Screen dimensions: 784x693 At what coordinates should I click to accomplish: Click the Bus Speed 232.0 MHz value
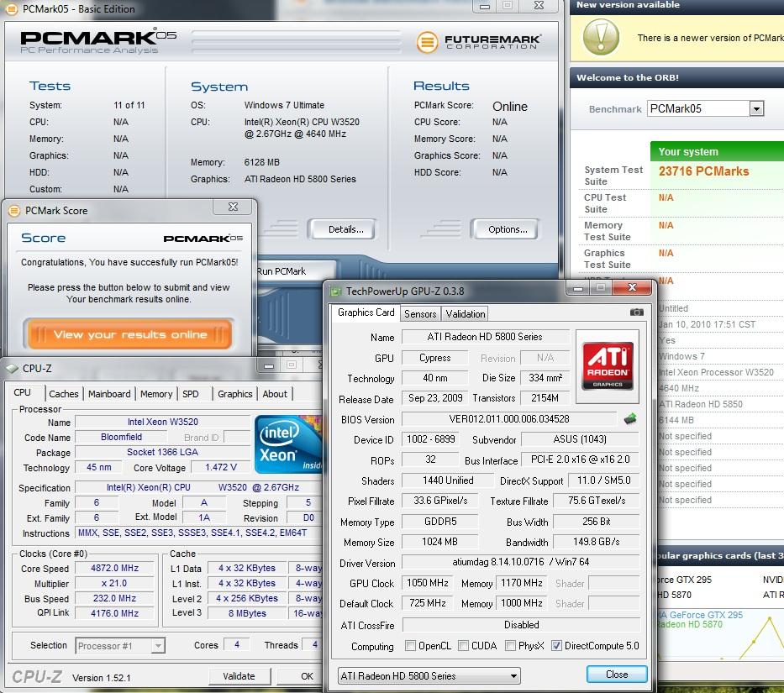pos(114,598)
